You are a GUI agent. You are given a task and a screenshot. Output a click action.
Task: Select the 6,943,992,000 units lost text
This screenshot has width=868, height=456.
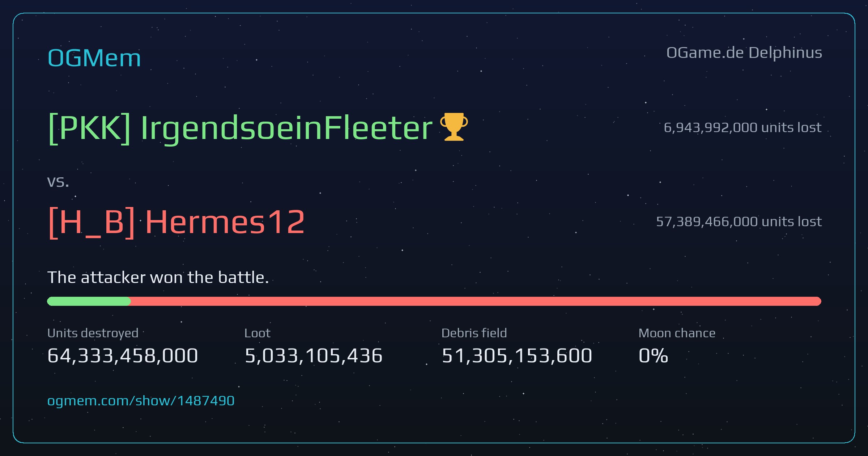pyautogui.click(x=743, y=127)
